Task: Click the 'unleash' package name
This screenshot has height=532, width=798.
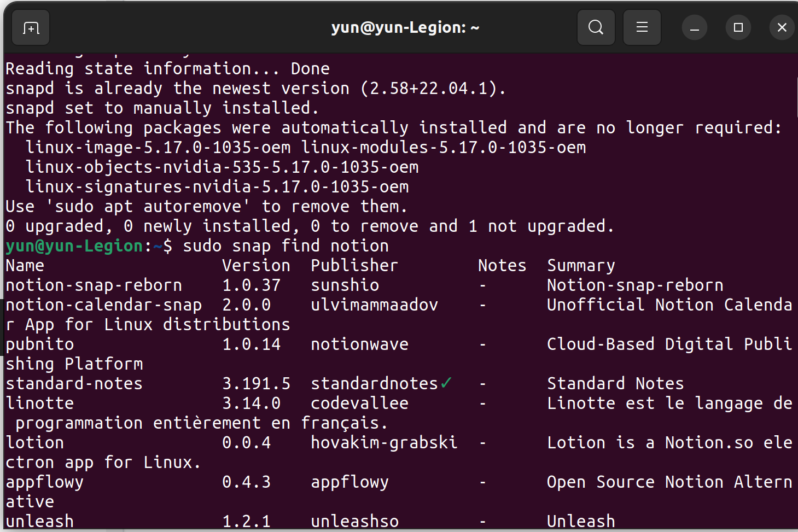Action: click(x=40, y=522)
